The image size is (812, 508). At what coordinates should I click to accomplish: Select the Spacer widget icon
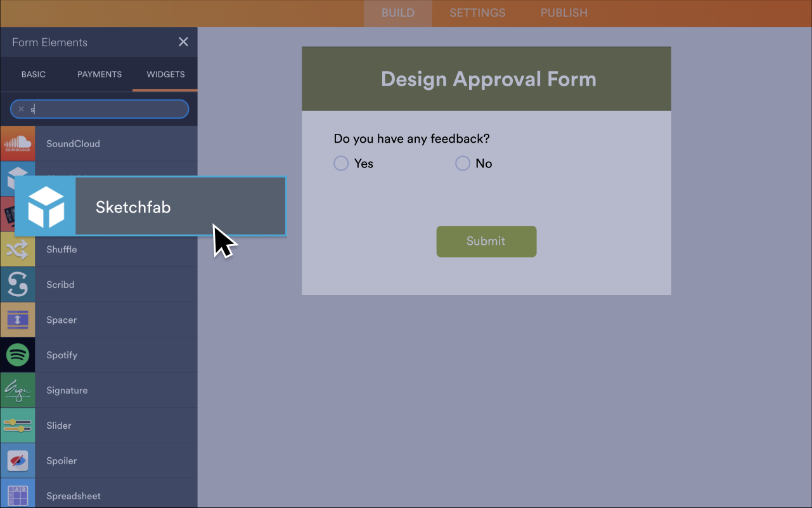18,320
